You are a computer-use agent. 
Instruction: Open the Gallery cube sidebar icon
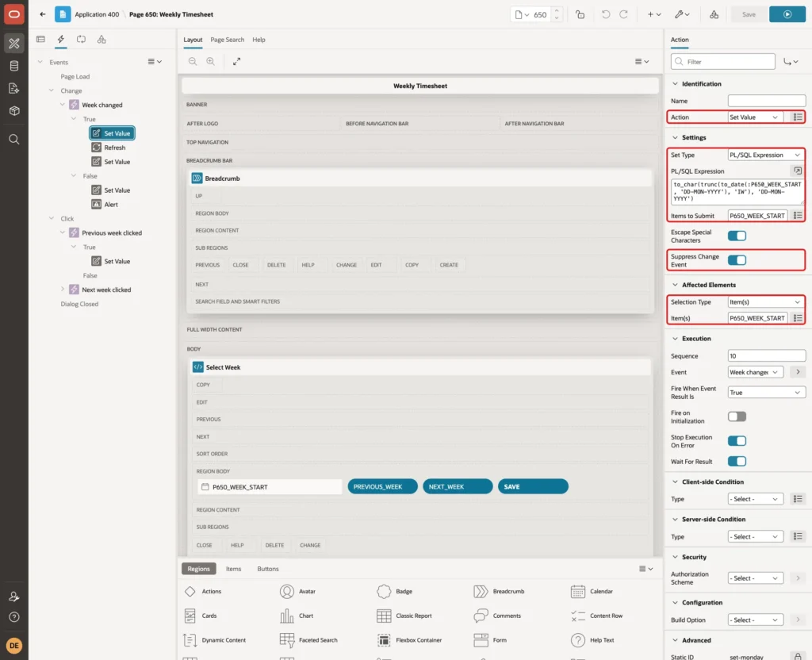pyautogui.click(x=14, y=110)
